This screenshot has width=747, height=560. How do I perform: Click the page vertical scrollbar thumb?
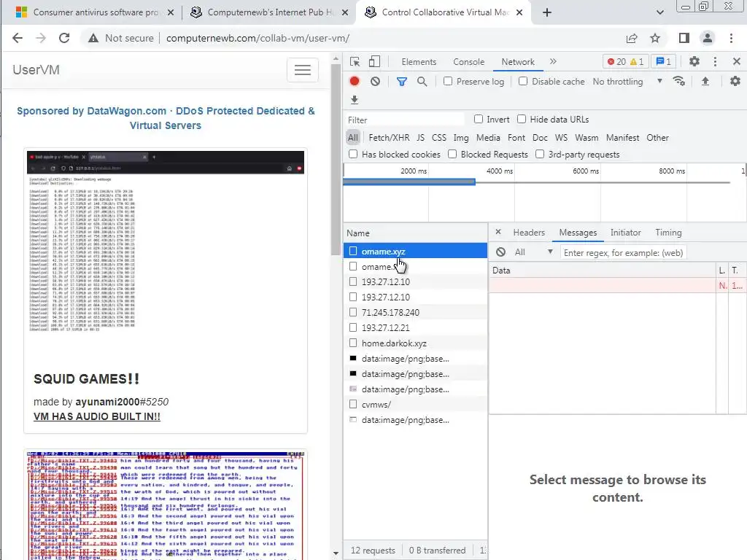point(336,160)
